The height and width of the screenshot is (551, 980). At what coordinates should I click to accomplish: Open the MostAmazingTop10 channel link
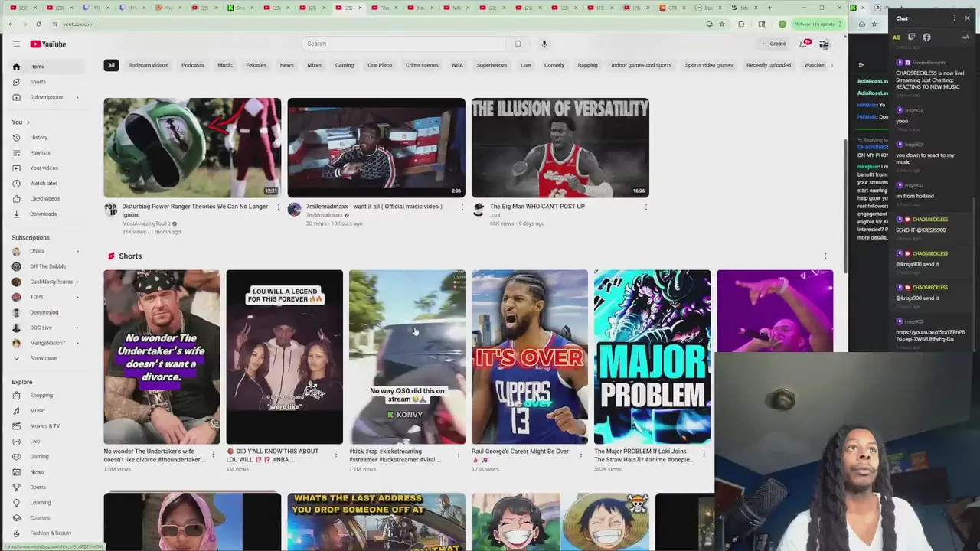coord(145,223)
